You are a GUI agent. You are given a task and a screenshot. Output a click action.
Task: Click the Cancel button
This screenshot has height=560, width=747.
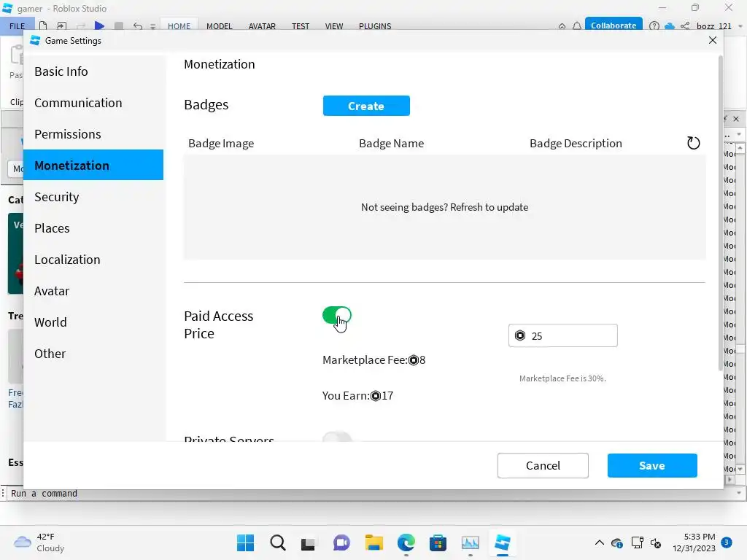pyautogui.click(x=543, y=465)
